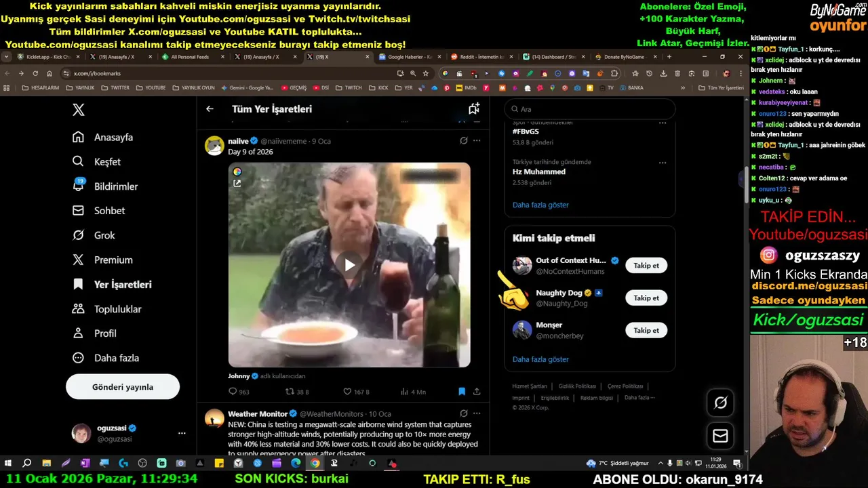
Task: Open the naiive profile from the post header
Action: (238, 141)
